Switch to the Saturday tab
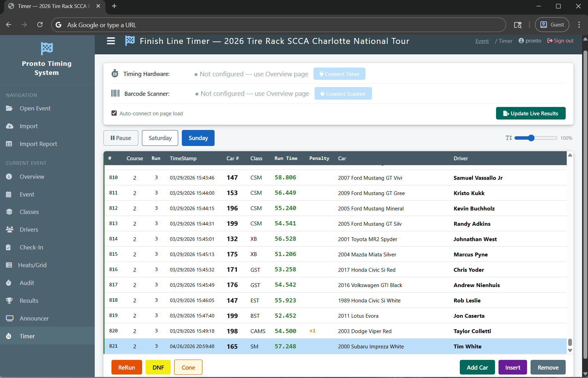Viewport: 588px width, 378px height. 160,138
